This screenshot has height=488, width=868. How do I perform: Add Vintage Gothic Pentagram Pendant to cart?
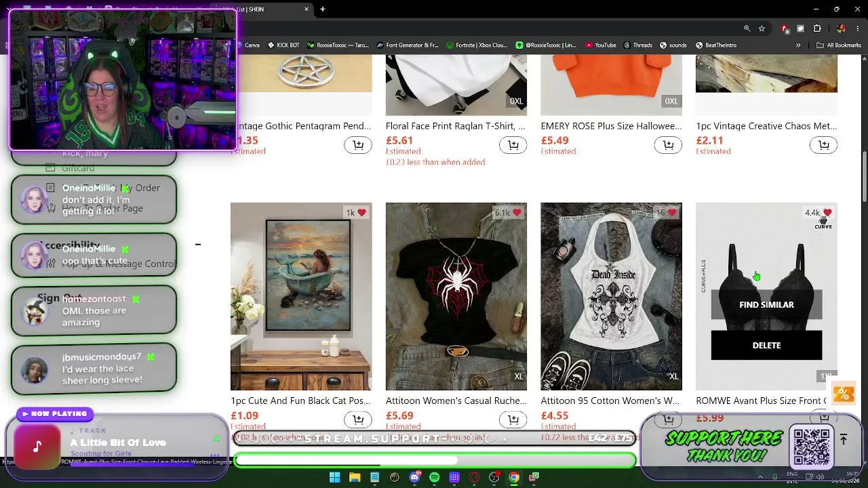click(x=358, y=145)
